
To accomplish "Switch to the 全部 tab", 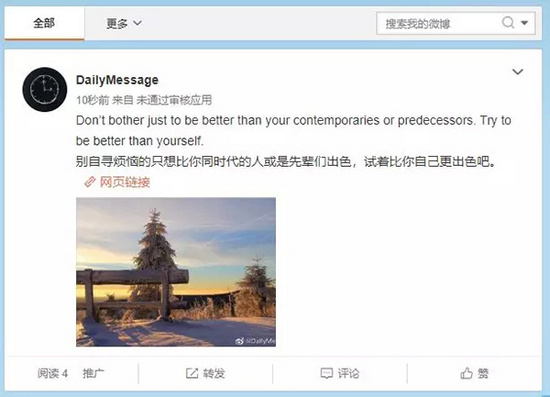I will [x=44, y=23].
